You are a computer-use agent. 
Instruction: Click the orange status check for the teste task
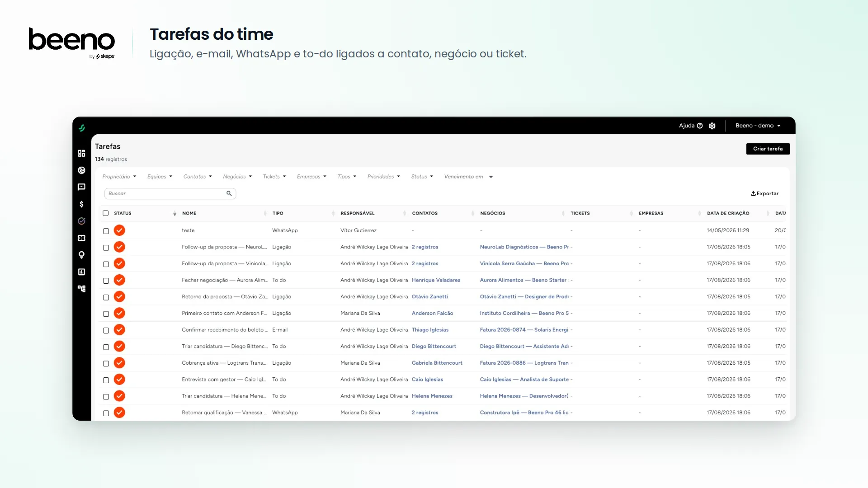[119, 230]
